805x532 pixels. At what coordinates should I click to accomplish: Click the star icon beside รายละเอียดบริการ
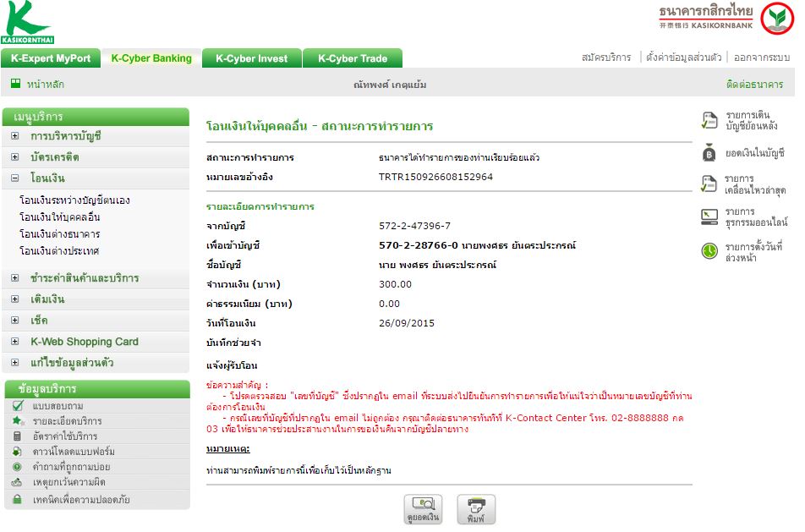pos(18,421)
